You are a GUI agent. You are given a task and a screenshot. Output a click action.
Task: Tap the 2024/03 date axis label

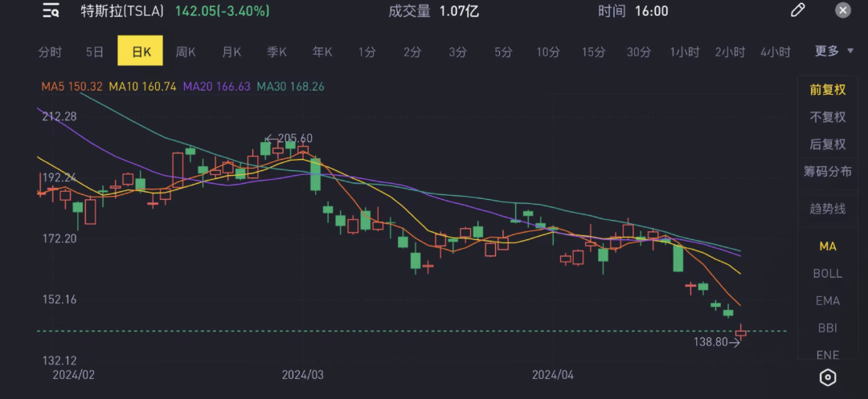[x=303, y=375]
